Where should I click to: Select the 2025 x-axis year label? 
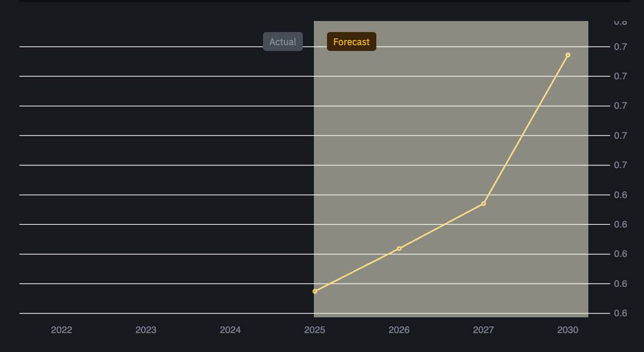click(x=314, y=330)
